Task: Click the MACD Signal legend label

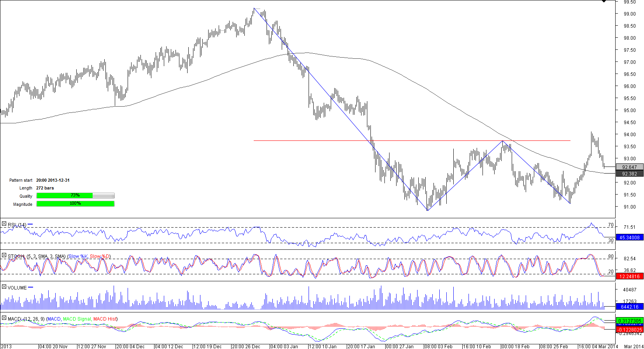Action: click(x=77, y=319)
